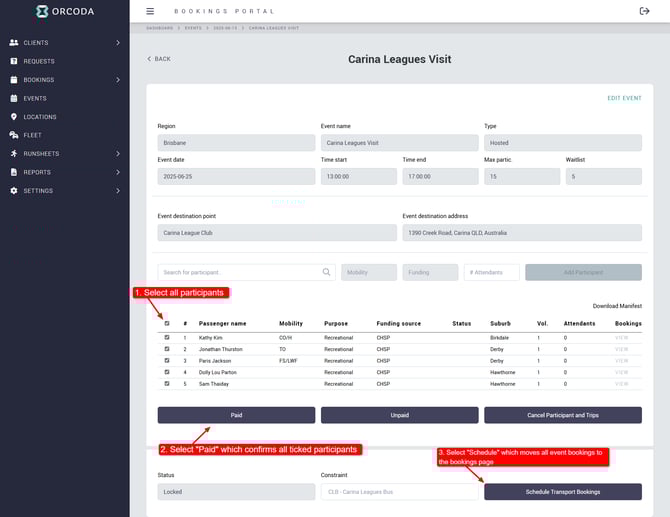The width and height of the screenshot is (670, 517).
Task: Open Requests in the sidebar
Action: point(39,61)
